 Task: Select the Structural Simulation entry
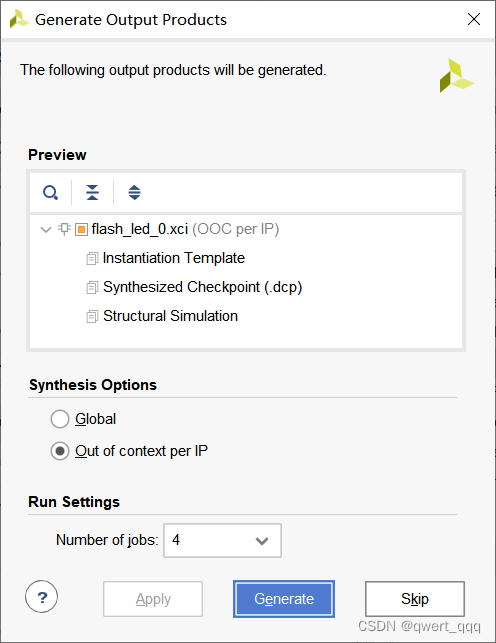[x=170, y=316]
